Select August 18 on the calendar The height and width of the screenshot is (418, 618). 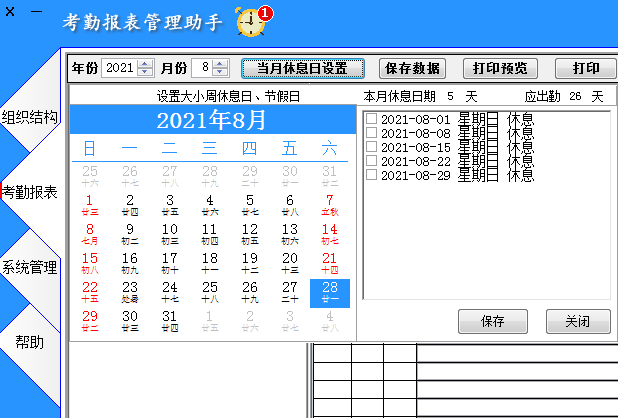(210, 264)
